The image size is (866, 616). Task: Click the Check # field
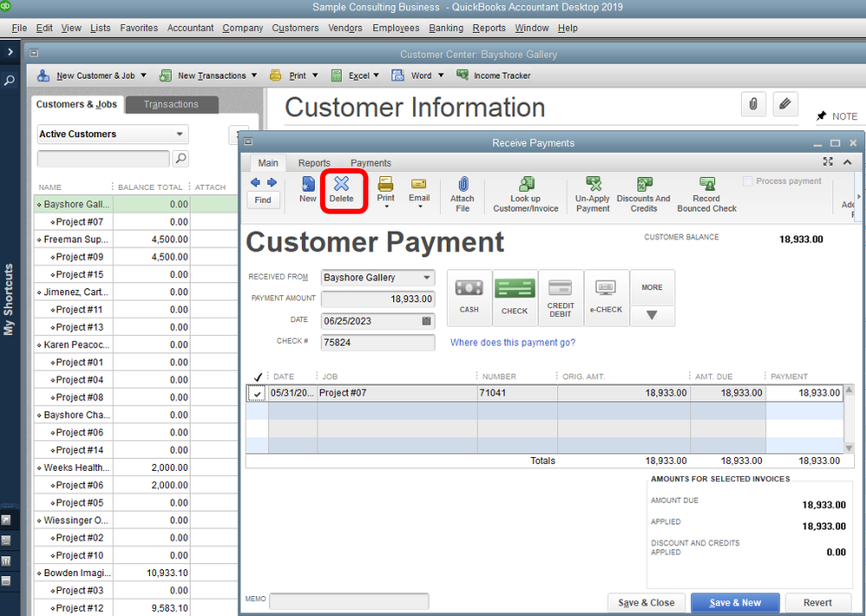pyautogui.click(x=377, y=342)
